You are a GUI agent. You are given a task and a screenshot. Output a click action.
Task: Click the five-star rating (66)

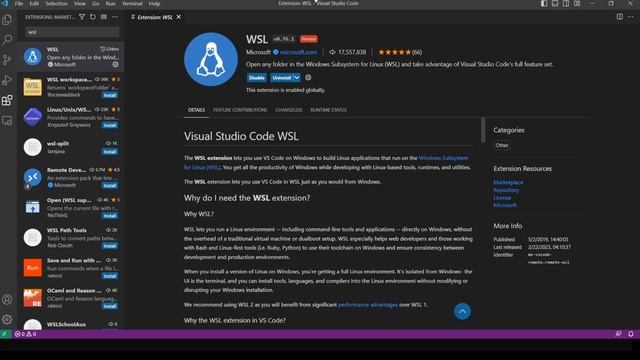pos(400,52)
